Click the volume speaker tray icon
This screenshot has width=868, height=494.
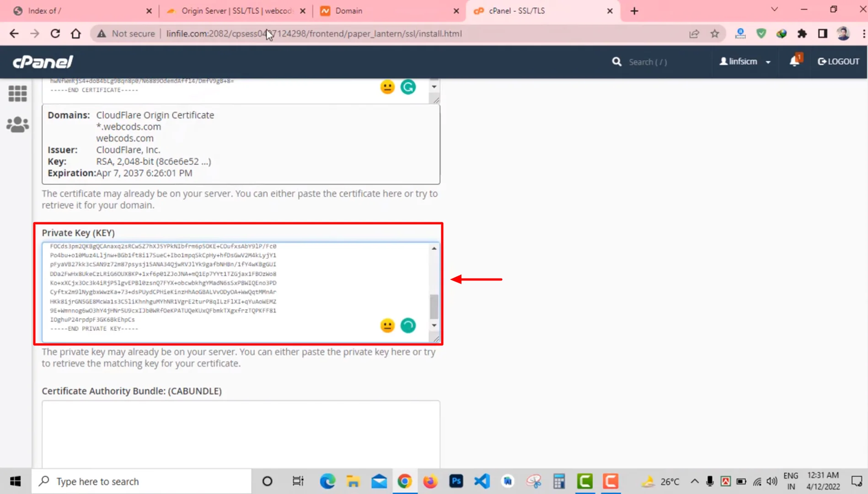tap(772, 481)
